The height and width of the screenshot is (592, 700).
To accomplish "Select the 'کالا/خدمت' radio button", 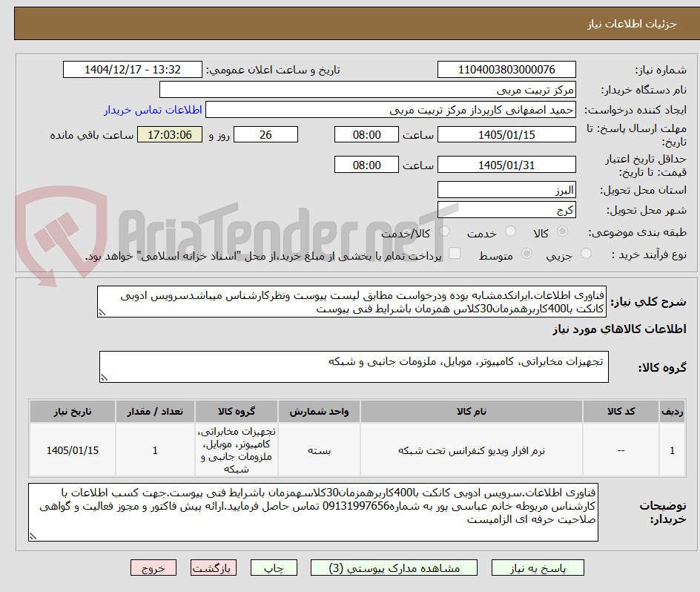I will [444, 231].
